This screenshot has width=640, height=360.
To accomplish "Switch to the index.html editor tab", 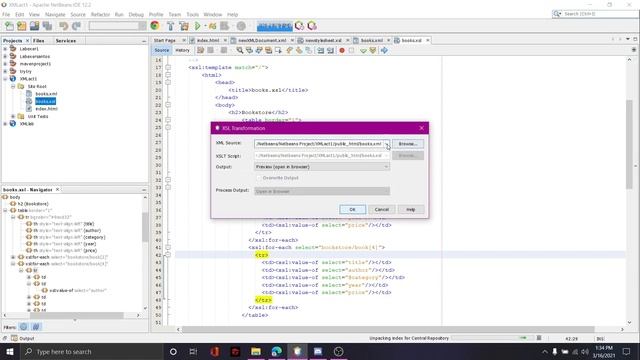I will 209,40.
